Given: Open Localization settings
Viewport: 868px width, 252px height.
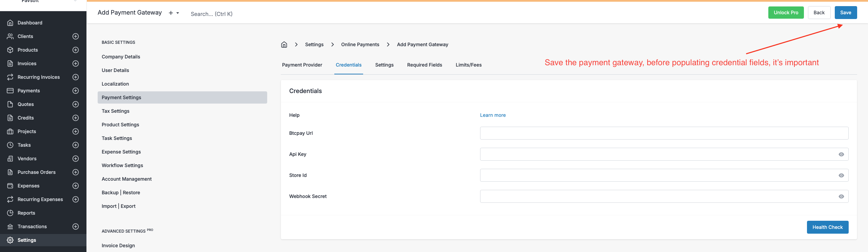Looking at the screenshot, I should click(115, 84).
